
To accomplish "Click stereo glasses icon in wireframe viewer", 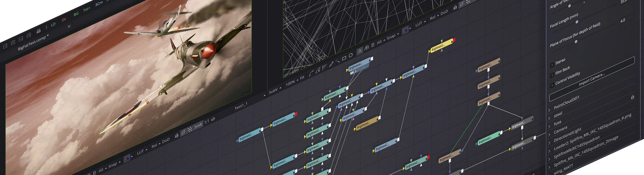I will (x=379, y=42).
